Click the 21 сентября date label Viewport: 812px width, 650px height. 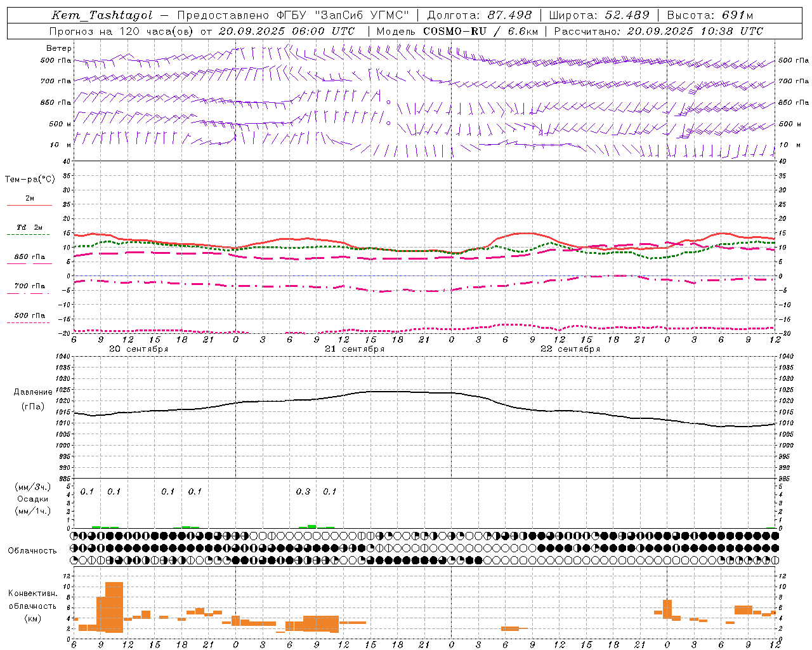point(355,349)
